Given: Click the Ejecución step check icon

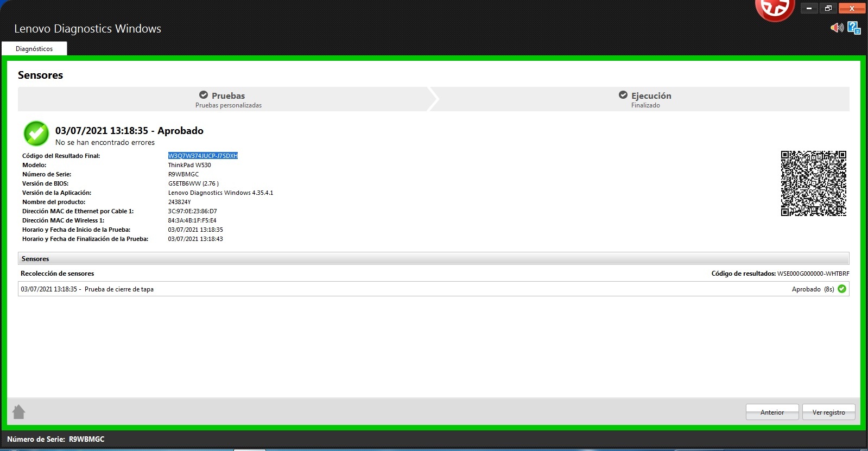Looking at the screenshot, I should click(x=623, y=95).
